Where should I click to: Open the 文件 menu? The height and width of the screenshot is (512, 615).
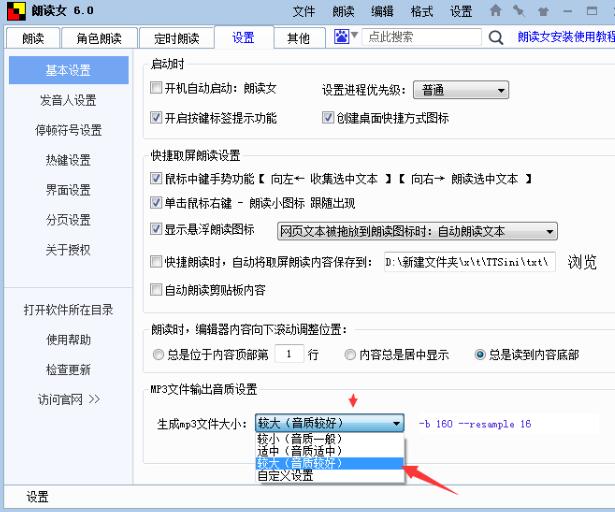click(304, 11)
